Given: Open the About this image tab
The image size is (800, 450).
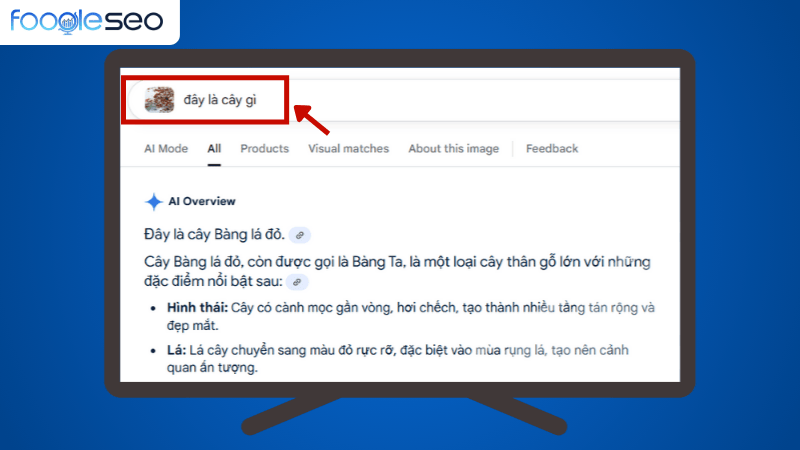Looking at the screenshot, I should [x=453, y=149].
